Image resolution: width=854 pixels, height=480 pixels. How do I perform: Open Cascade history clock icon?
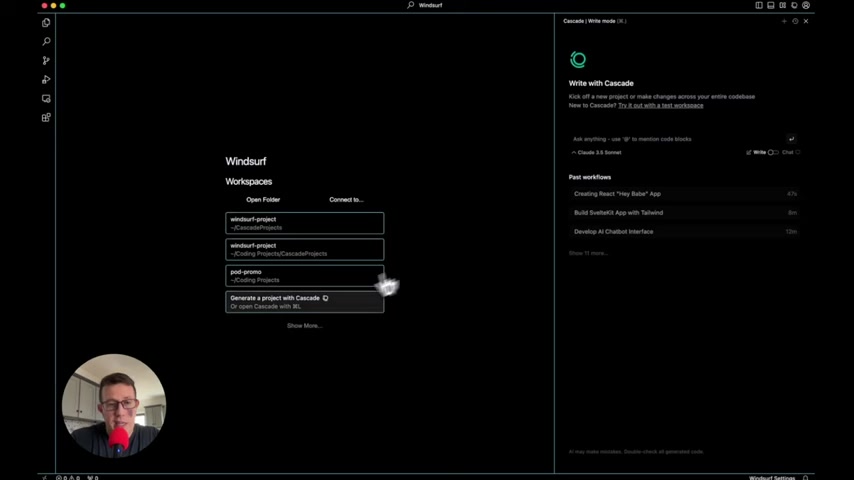click(x=795, y=21)
